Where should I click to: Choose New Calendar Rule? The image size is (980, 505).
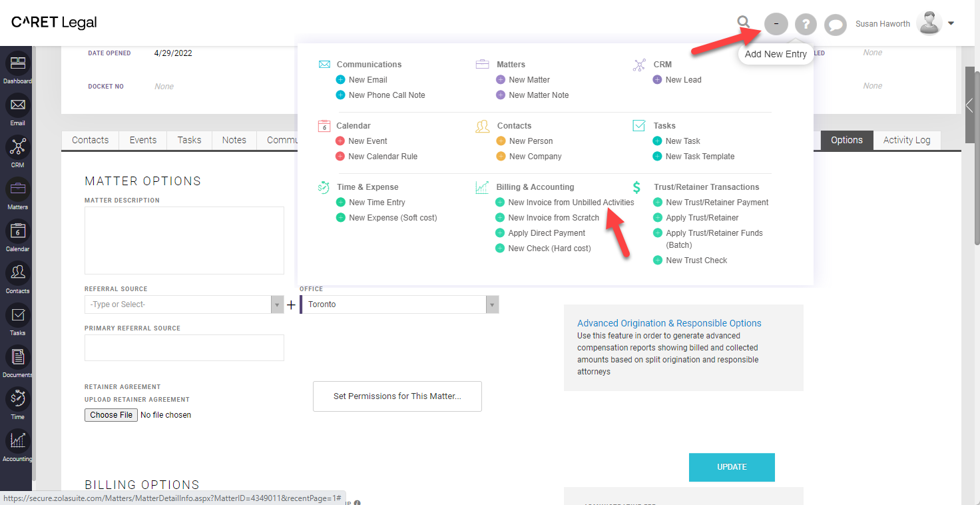point(383,157)
